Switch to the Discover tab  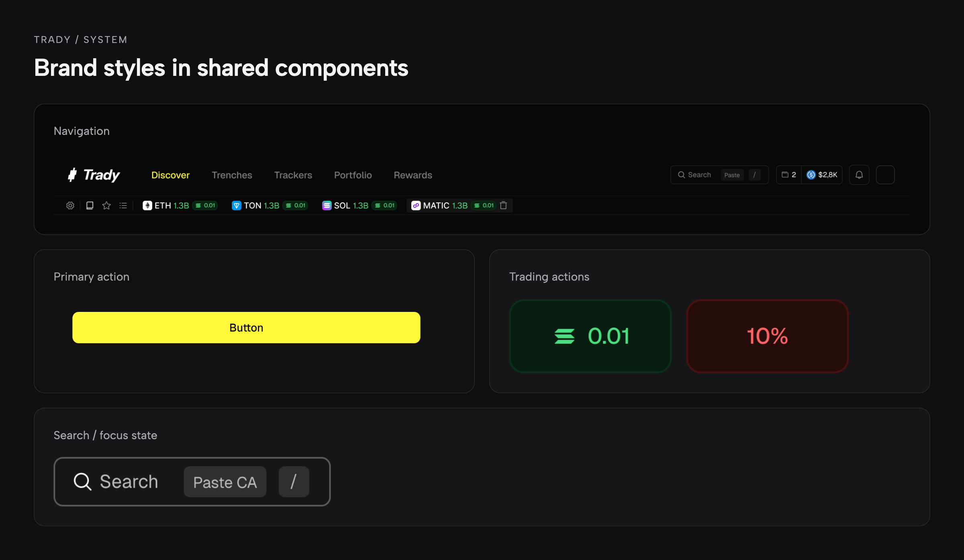[x=170, y=175]
